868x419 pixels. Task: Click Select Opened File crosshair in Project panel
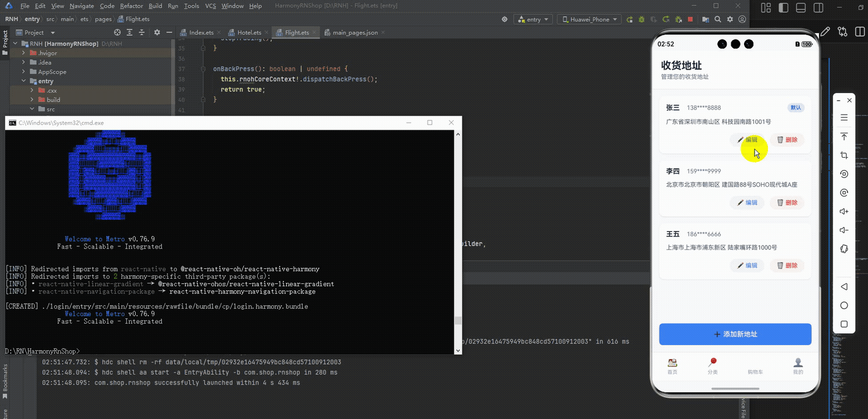118,33
